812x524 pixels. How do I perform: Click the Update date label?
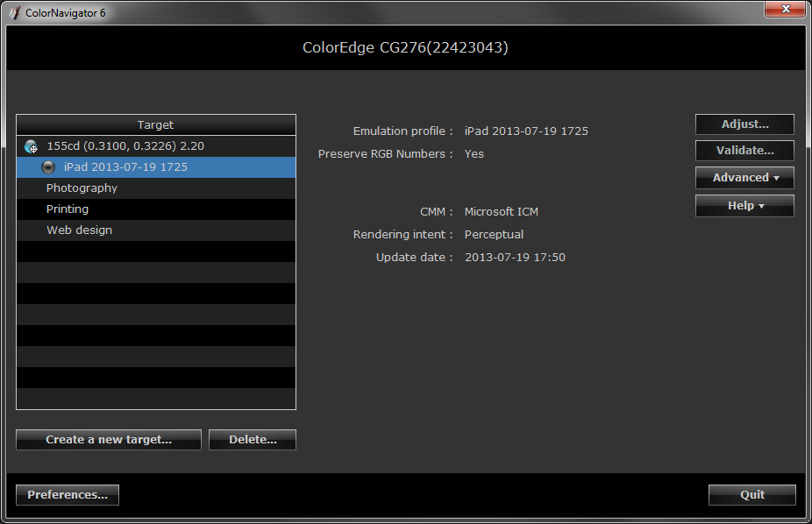[x=414, y=258]
